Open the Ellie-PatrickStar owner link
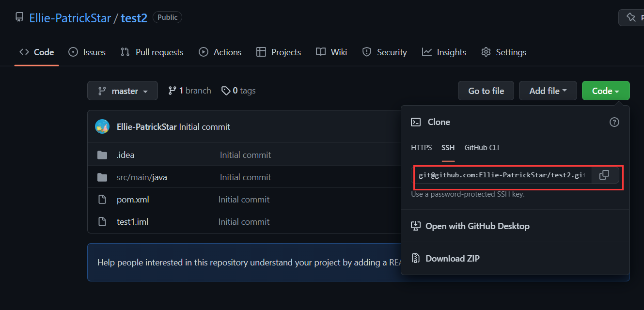 point(70,18)
